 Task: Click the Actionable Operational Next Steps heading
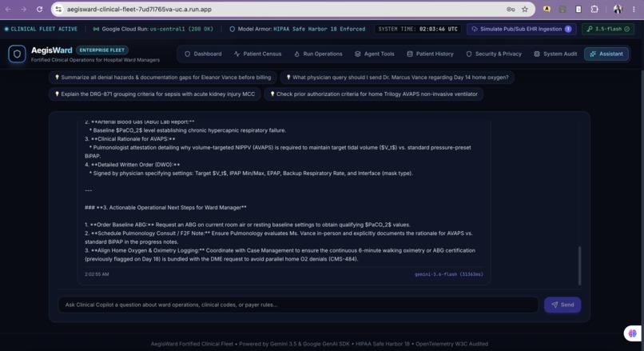[165, 208]
